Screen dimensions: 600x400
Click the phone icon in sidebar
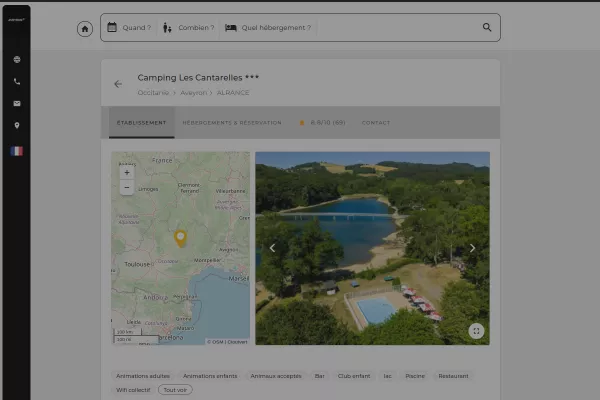17,82
